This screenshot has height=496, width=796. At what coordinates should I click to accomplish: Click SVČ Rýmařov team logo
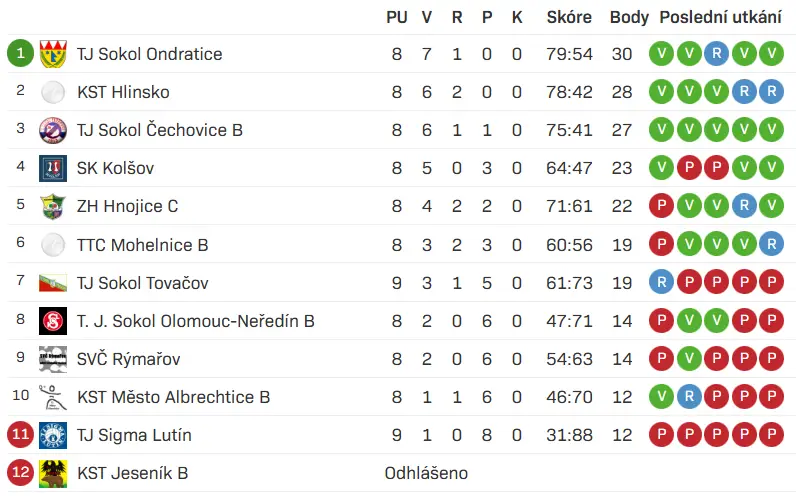pyautogui.click(x=53, y=359)
